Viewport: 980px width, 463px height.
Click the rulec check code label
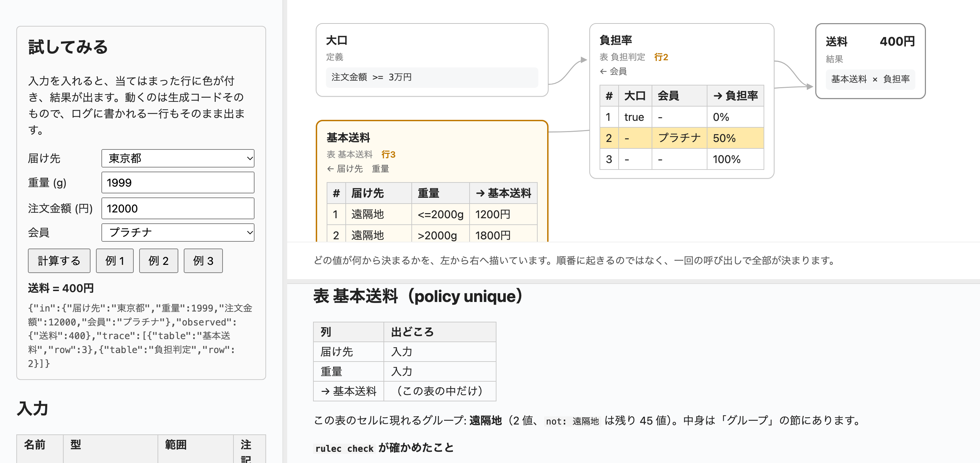tap(344, 449)
